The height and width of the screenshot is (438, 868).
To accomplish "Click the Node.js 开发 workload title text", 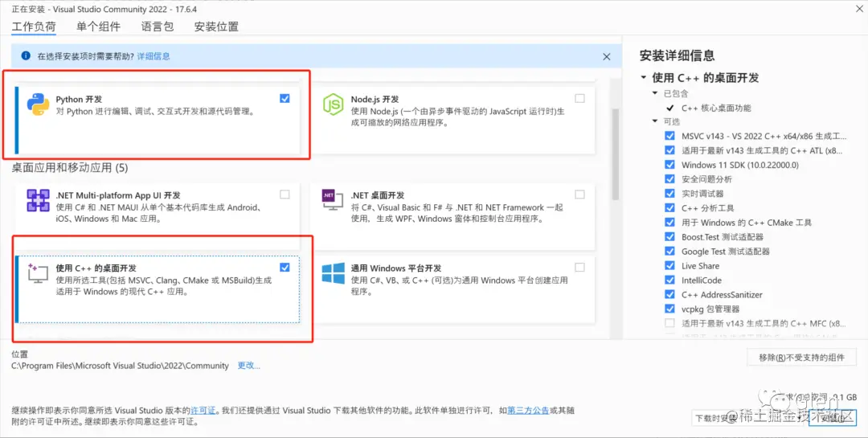I will [375, 100].
